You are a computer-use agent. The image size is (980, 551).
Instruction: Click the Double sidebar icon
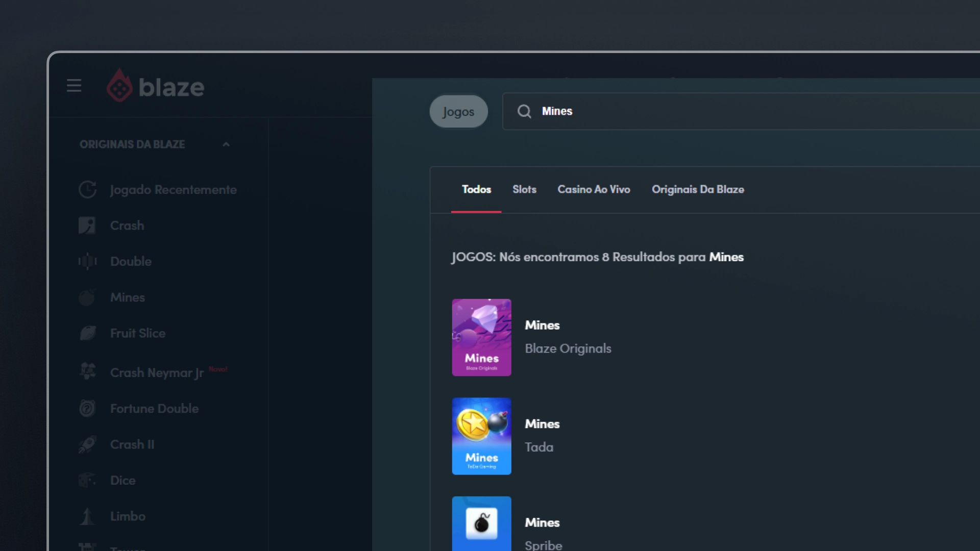coord(87,261)
